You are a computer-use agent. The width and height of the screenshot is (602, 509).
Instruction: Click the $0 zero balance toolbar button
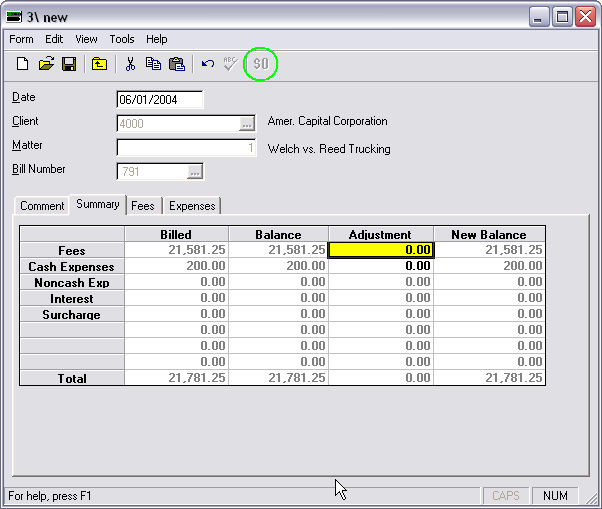pos(261,64)
